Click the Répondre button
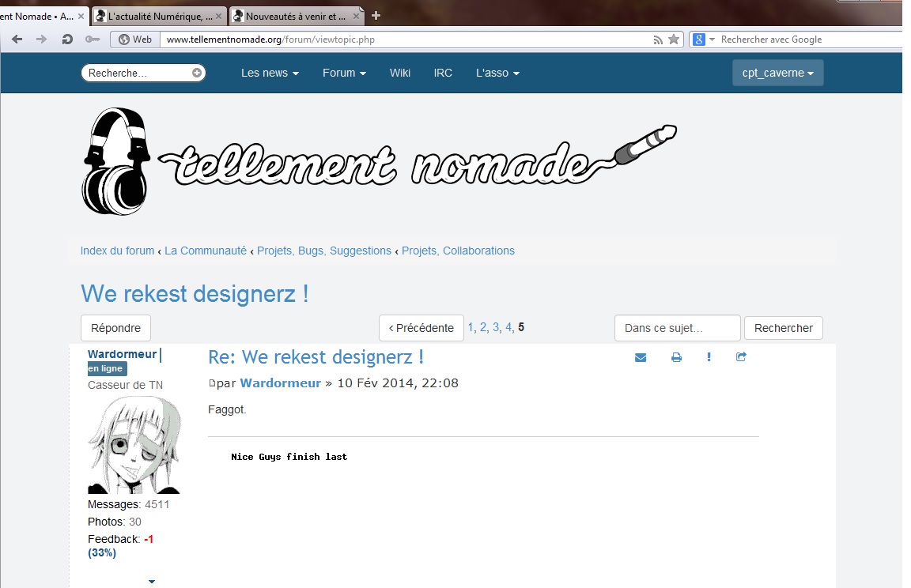Screen dimensions: 911x588 pos(115,328)
